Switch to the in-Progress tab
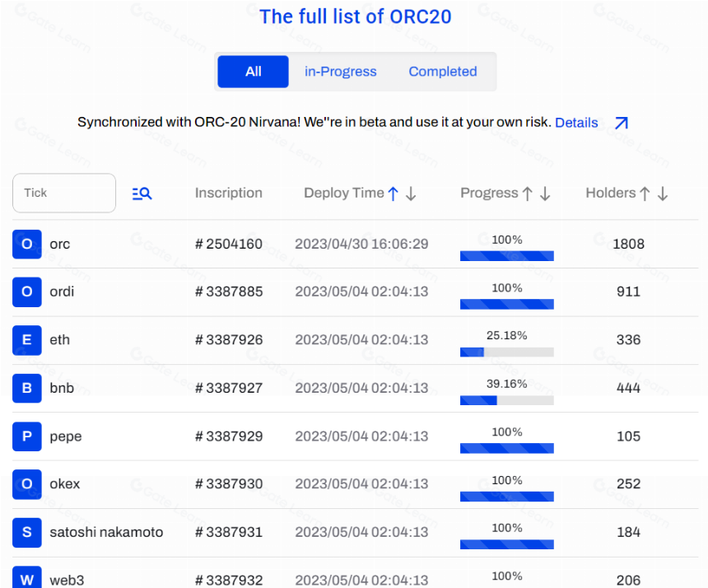Viewport: 708px width, 588px height. click(x=341, y=72)
